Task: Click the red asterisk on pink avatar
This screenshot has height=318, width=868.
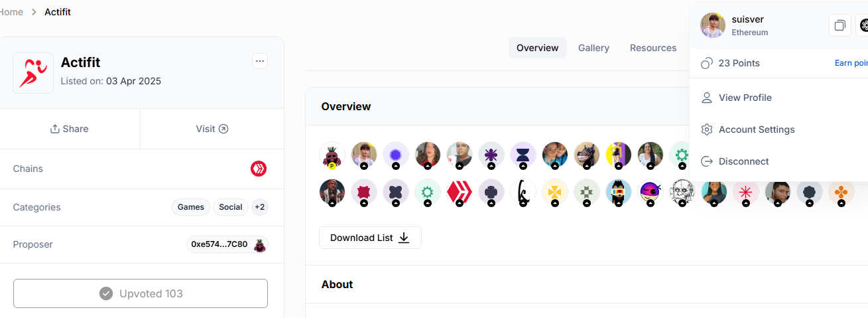Action: pyautogui.click(x=746, y=192)
